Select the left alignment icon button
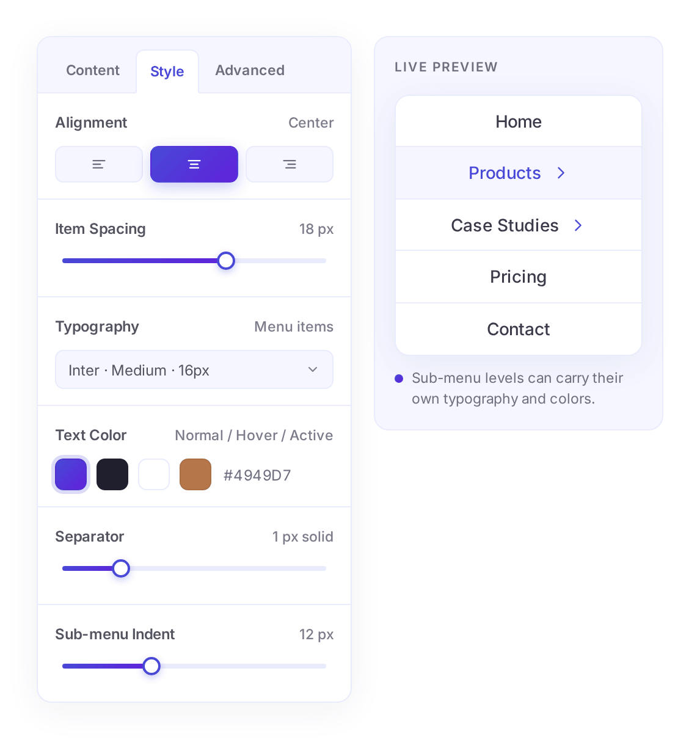Screen dimensions: 700x740 (x=99, y=164)
